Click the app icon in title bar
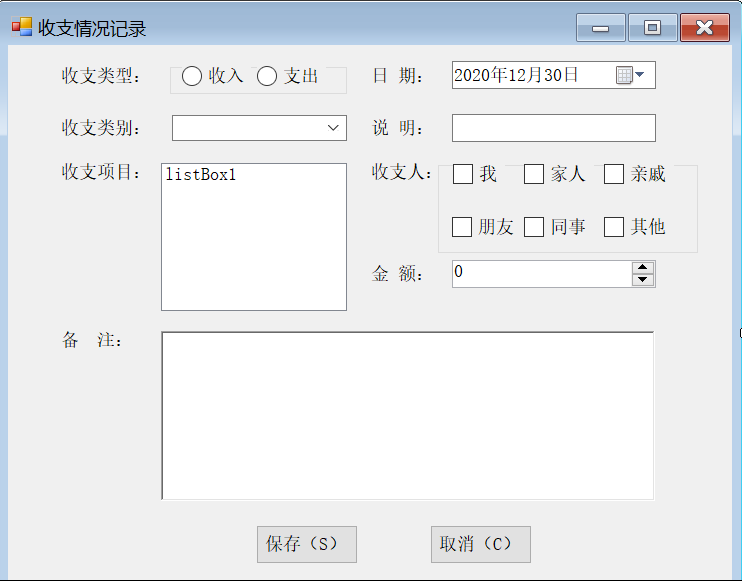Screen dimensions: 742x581 pos(22,27)
